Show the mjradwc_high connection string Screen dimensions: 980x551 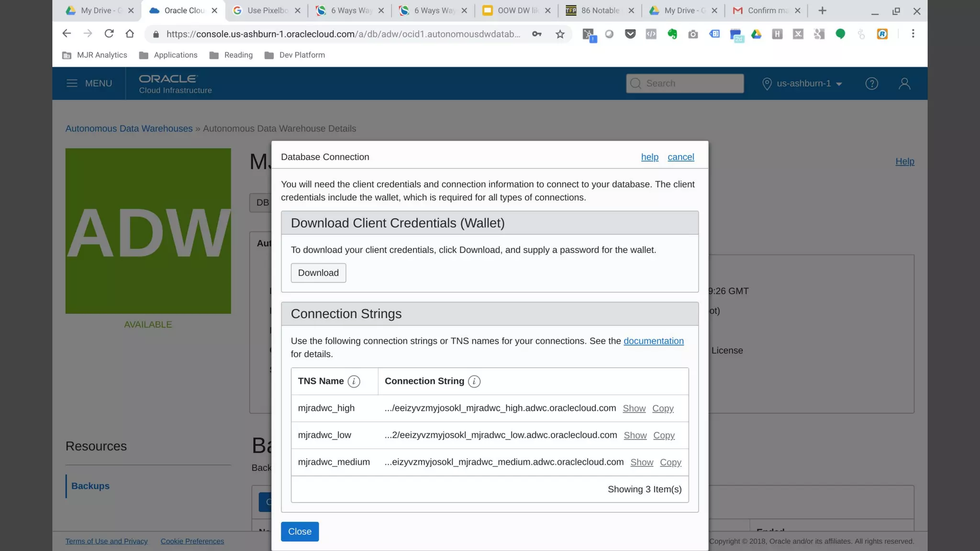[634, 408]
